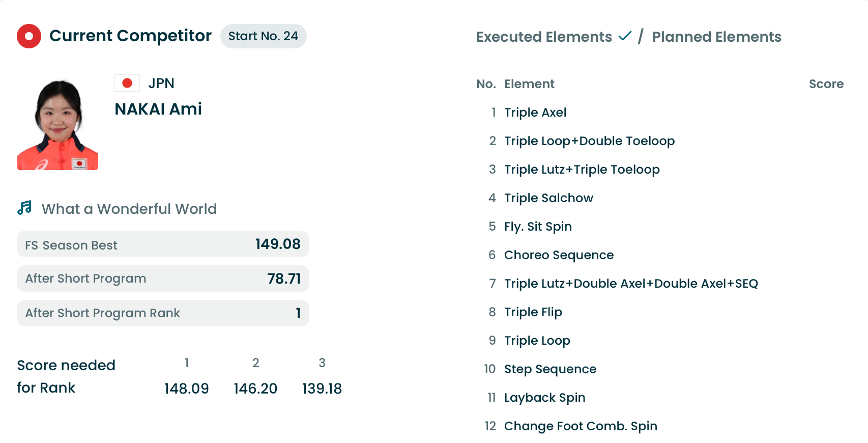Screen dimensions: 868x443
Task: Click the Score column header
Action: 826,84
